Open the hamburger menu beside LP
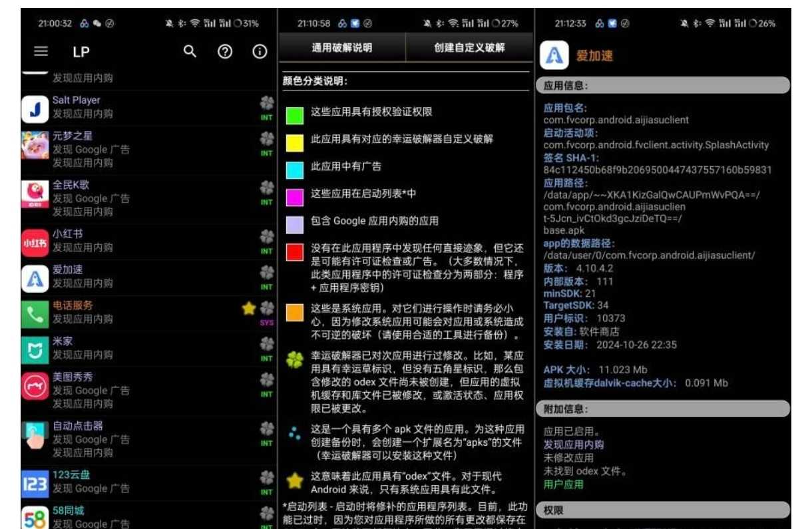Viewport: 812px width, 529px height. click(x=41, y=51)
